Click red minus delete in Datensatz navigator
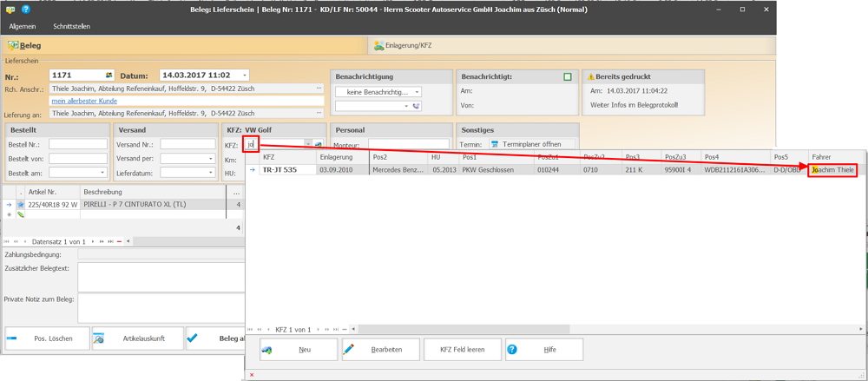Screen dimensions: 868x381 click(119, 241)
